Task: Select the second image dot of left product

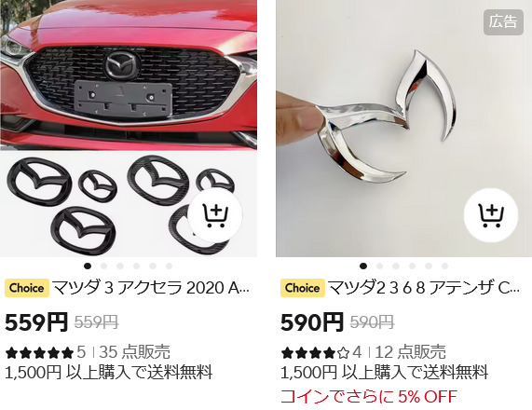Action: [x=103, y=266]
